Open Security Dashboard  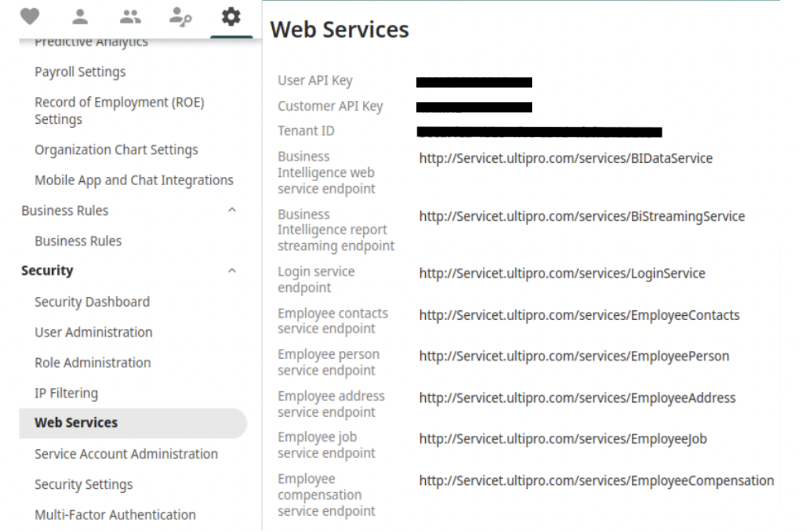click(92, 302)
